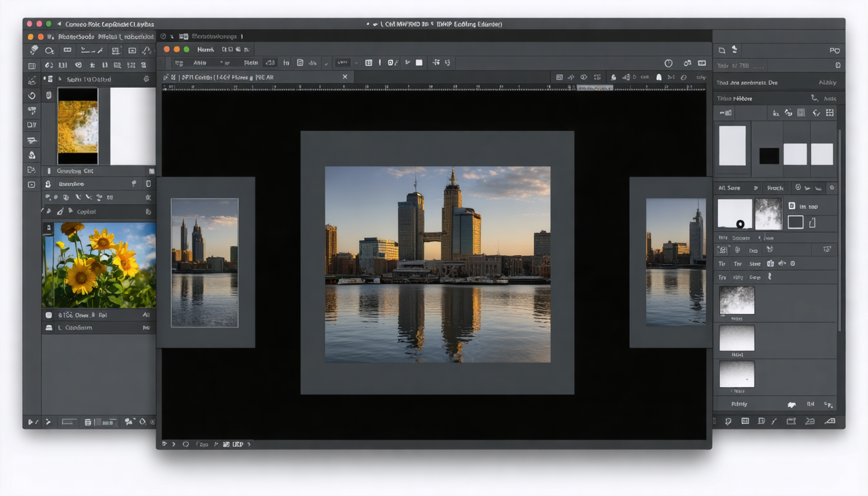Click the white tombstone-shaped icon above the ruler
This screenshot has height=496, width=868.
(x=659, y=77)
